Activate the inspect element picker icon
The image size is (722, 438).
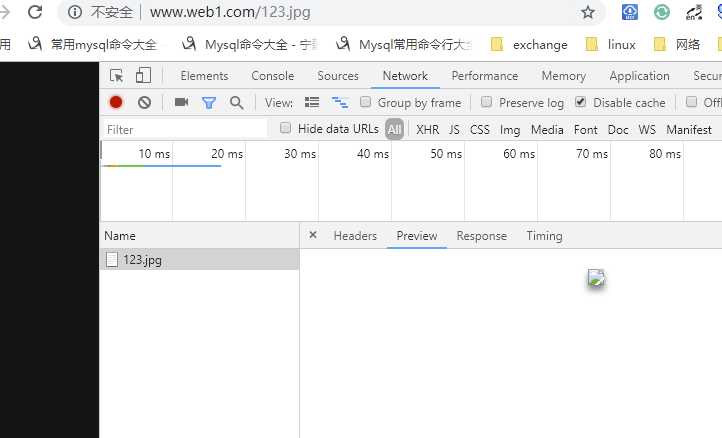click(116, 76)
